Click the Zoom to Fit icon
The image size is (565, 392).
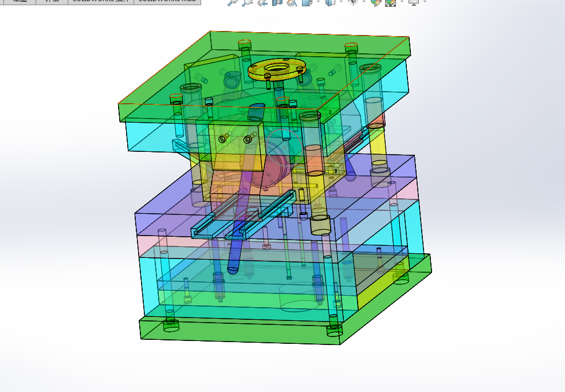[233, 2]
